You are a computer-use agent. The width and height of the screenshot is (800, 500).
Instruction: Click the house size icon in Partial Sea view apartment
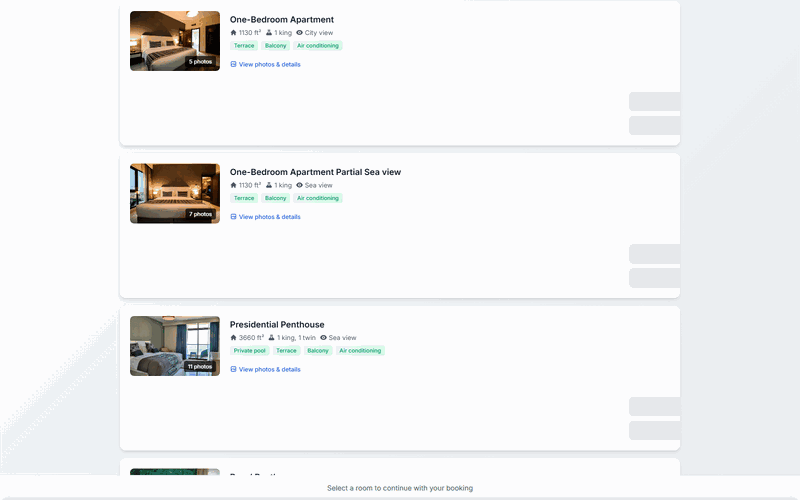click(x=233, y=185)
